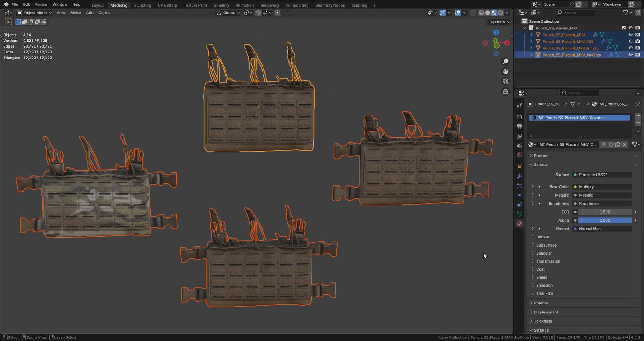Open the Modifiers wrench properties tab
Viewport: 644px width, 341px height.
[519, 177]
